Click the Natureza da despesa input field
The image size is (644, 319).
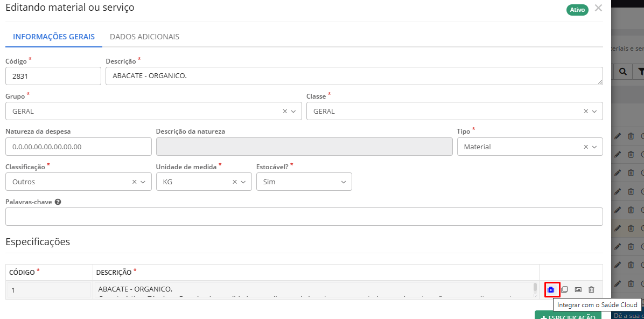click(79, 147)
